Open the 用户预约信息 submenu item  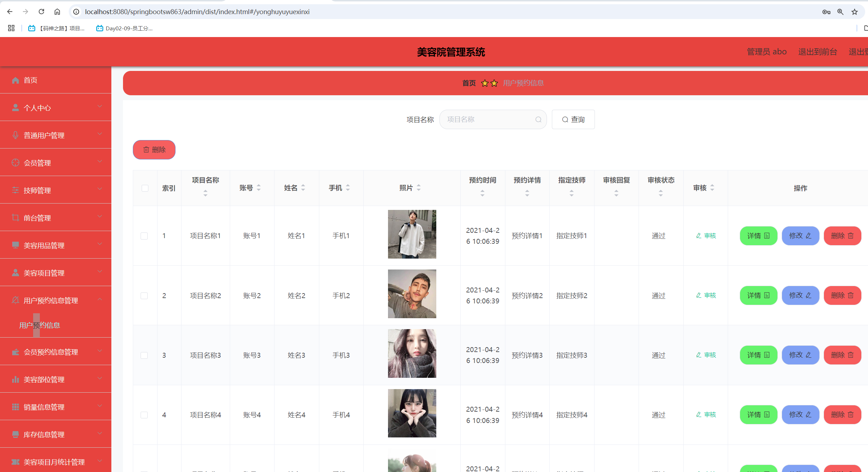tap(39, 325)
